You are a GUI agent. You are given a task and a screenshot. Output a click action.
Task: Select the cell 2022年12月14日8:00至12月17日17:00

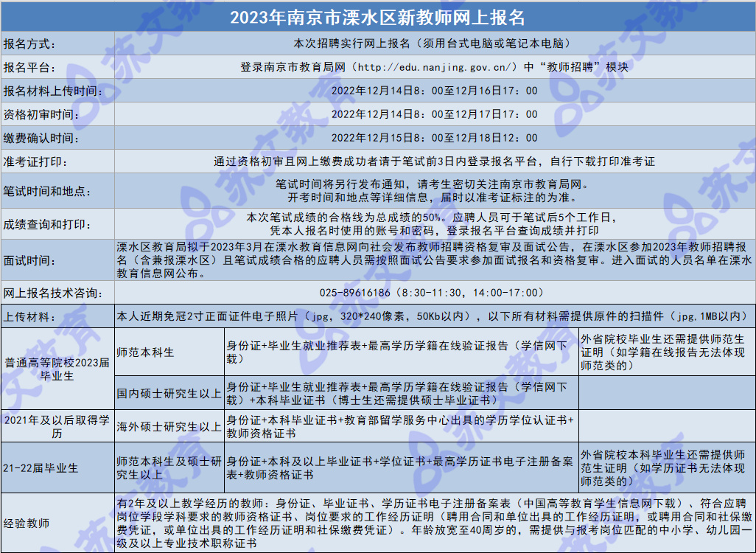click(435, 114)
